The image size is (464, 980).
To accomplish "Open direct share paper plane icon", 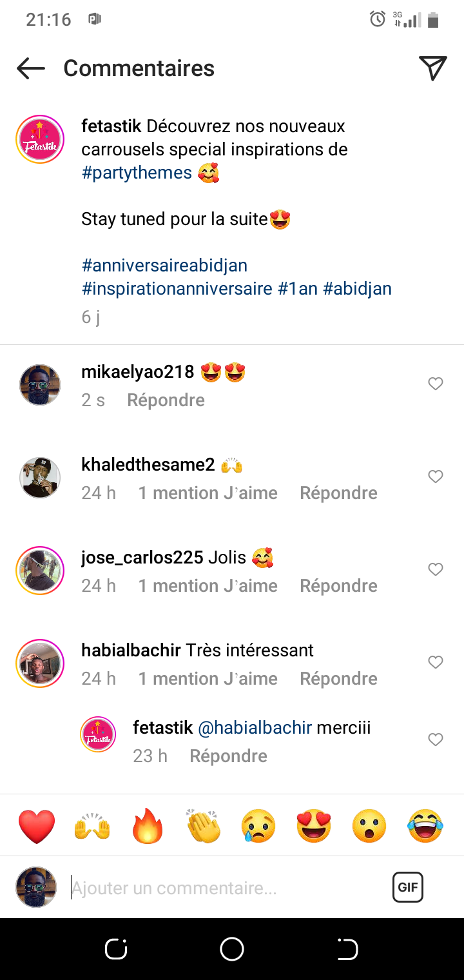I will pos(432,68).
